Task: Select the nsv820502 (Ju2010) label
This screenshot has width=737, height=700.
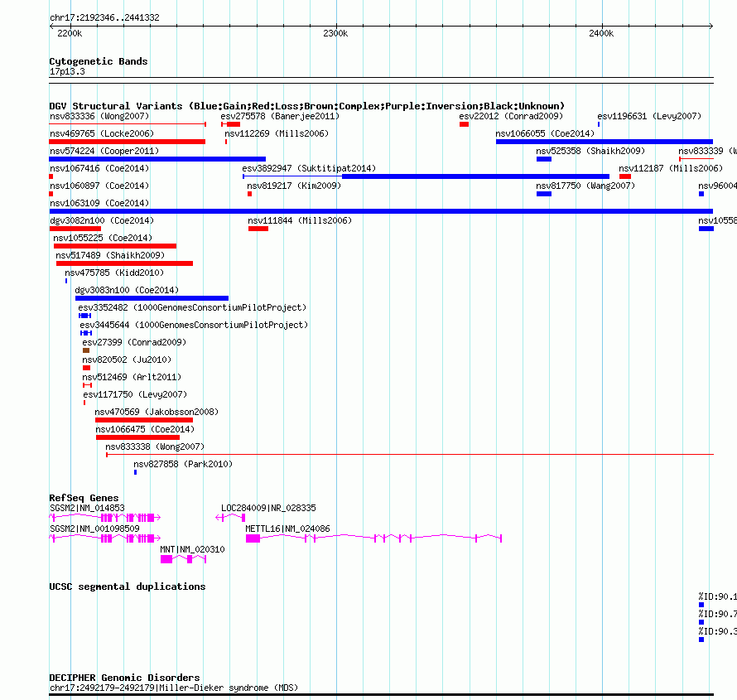Action: [x=127, y=360]
